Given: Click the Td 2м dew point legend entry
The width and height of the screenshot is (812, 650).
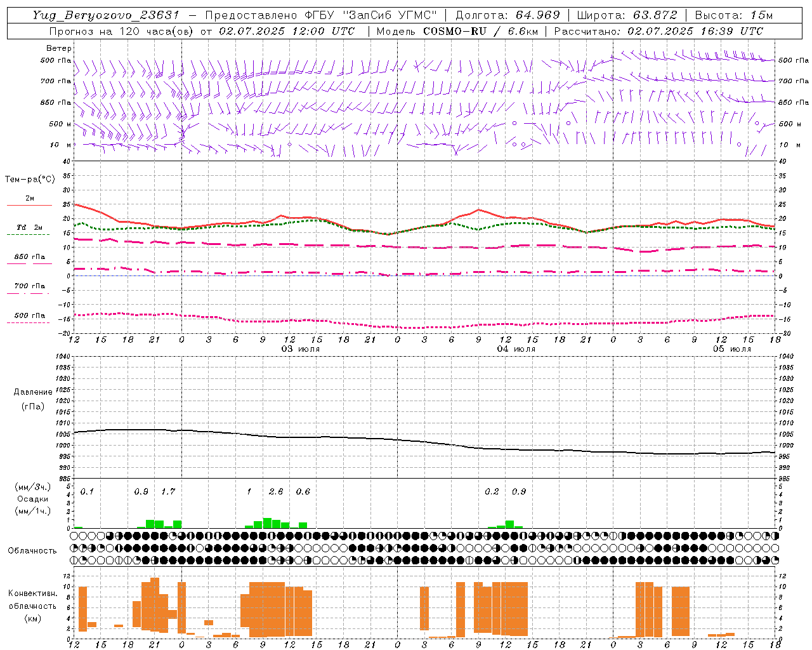Looking at the screenshot, I should [30, 227].
